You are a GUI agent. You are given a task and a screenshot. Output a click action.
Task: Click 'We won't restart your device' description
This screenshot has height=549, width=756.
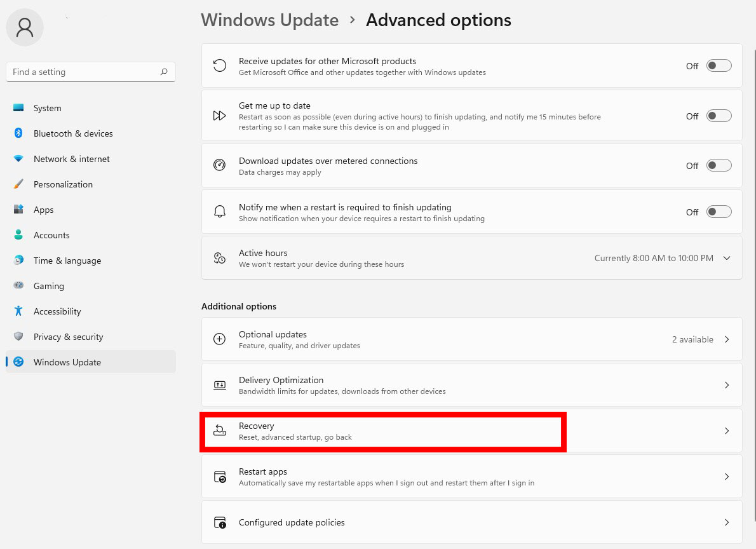point(321,264)
